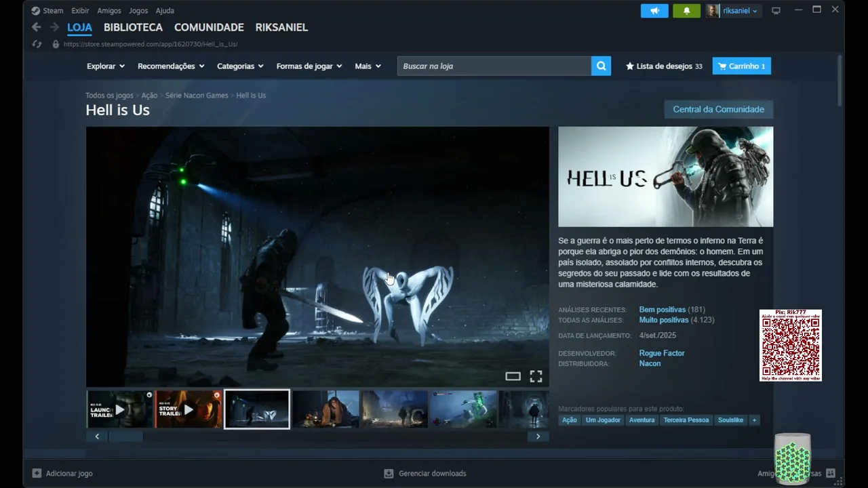868x488 pixels.
Task: Click the Bem positivas recent reviews link
Action: point(663,310)
